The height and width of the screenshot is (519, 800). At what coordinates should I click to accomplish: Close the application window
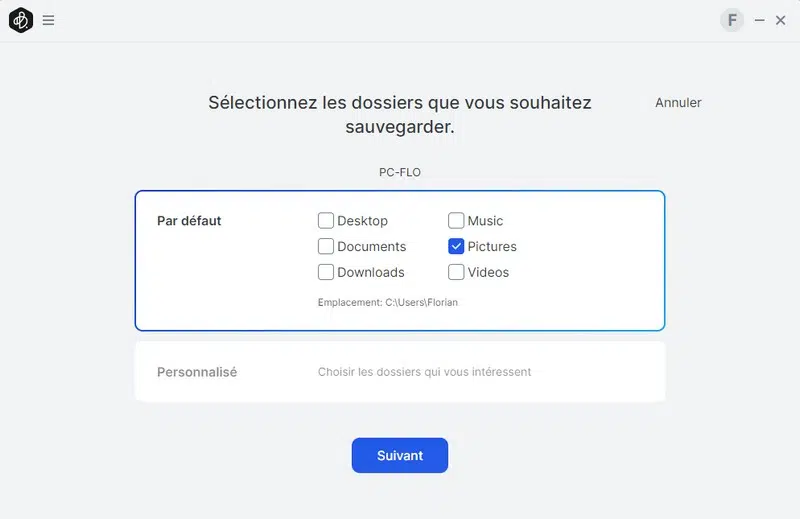pos(781,20)
